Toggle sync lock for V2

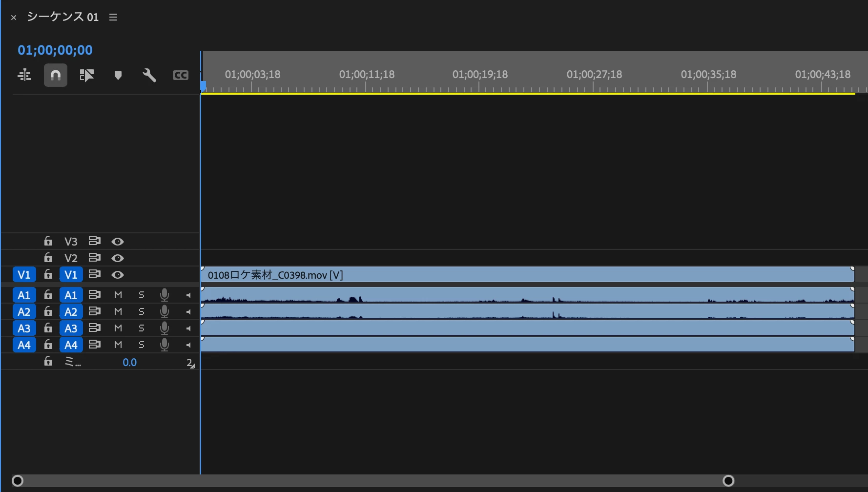click(x=94, y=258)
